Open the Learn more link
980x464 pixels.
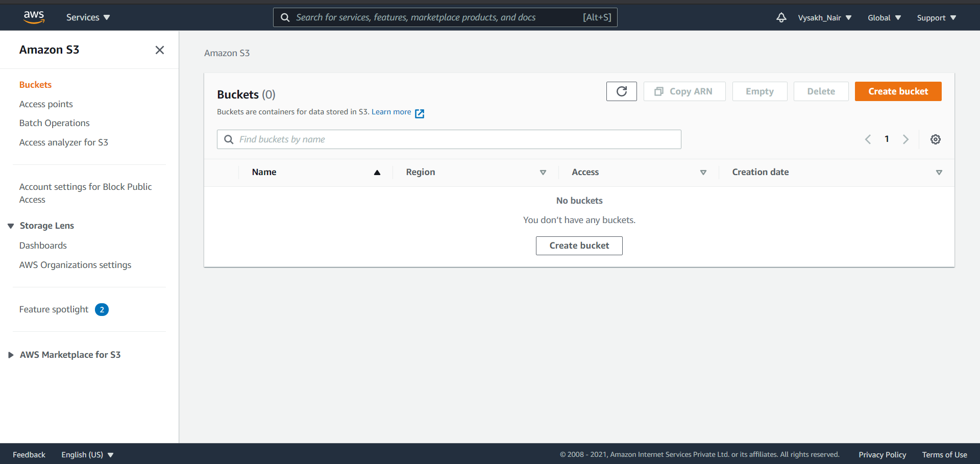pyautogui.click(x=391, y=112)
